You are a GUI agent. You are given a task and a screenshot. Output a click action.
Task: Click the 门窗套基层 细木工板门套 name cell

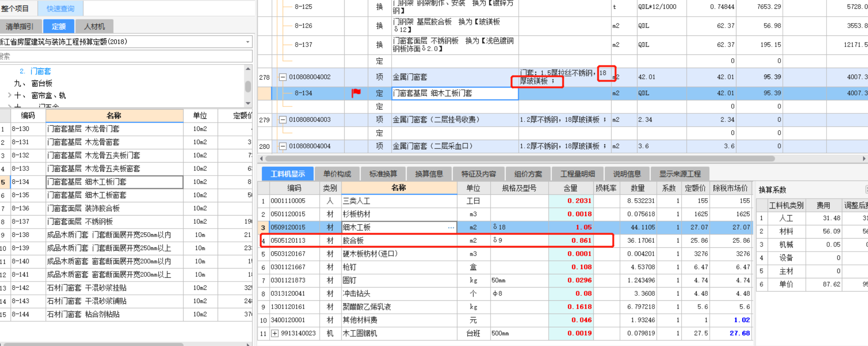pos(455,93)
